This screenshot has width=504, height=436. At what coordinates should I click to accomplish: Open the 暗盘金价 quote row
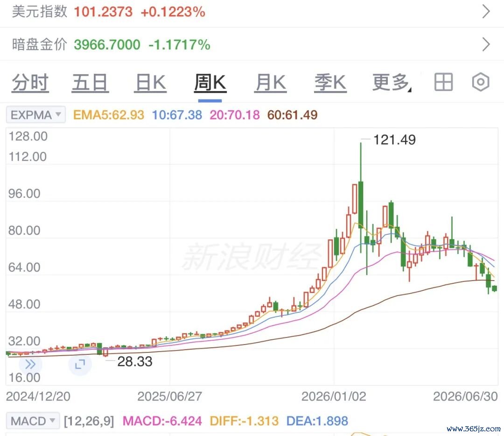(x=252, y=44)
